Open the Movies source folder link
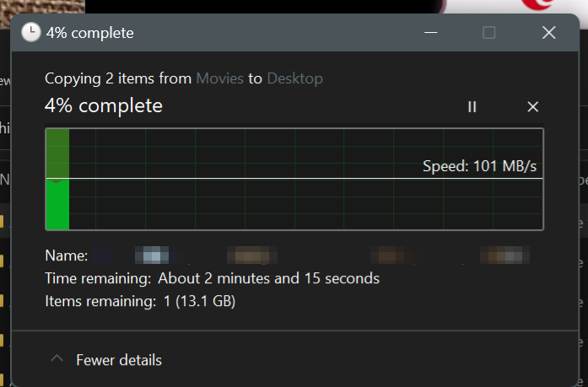This screenshot has width=588, height=387. coord(219,78)
